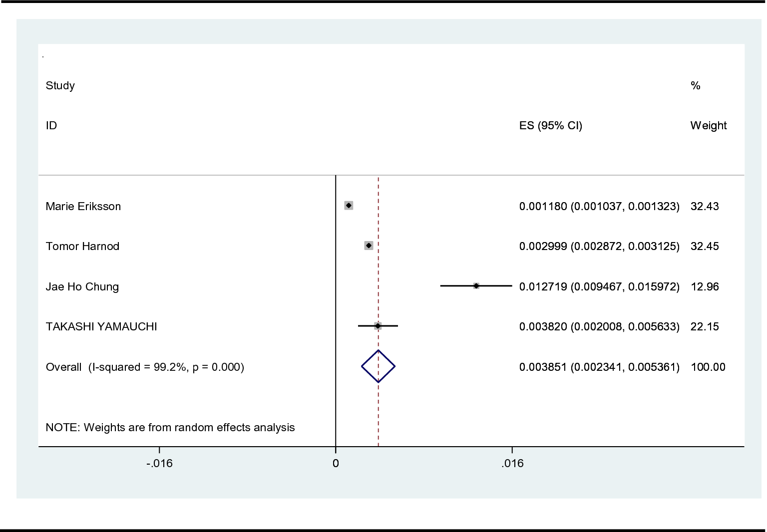Viewport: 767px width, 532px height.
Task: Click the x-axis label ".016"
Action: pyautogui.click(x=512, y=464)
